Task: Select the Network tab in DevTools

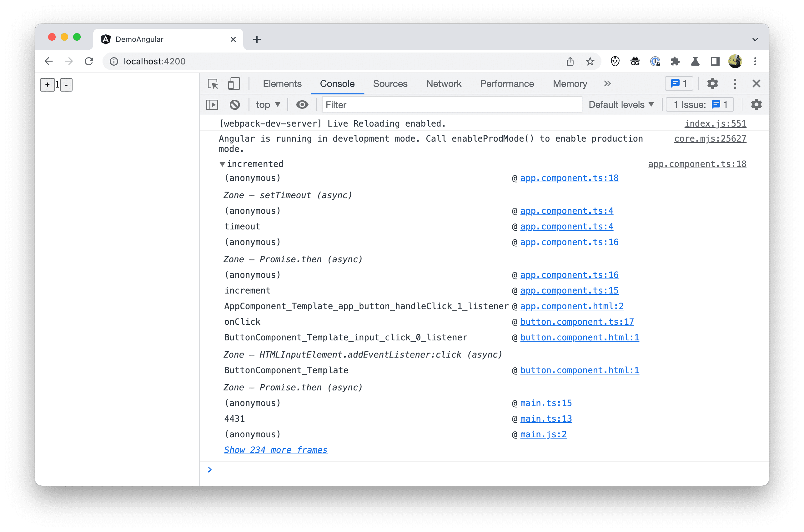Action: pyautogui.click(x=444, y=83)
